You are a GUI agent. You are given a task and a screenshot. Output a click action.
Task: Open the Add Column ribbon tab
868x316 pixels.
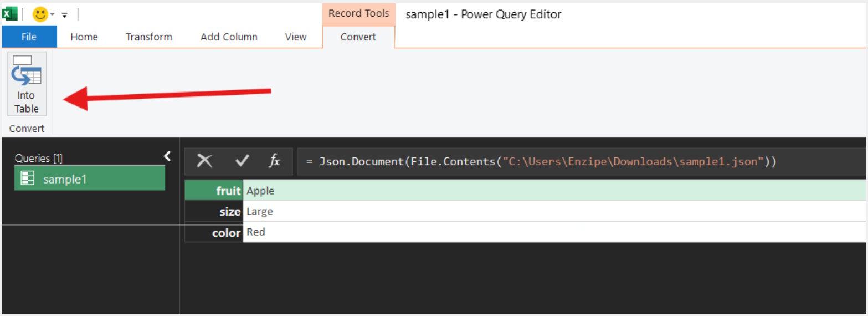[x=229, y=37]
